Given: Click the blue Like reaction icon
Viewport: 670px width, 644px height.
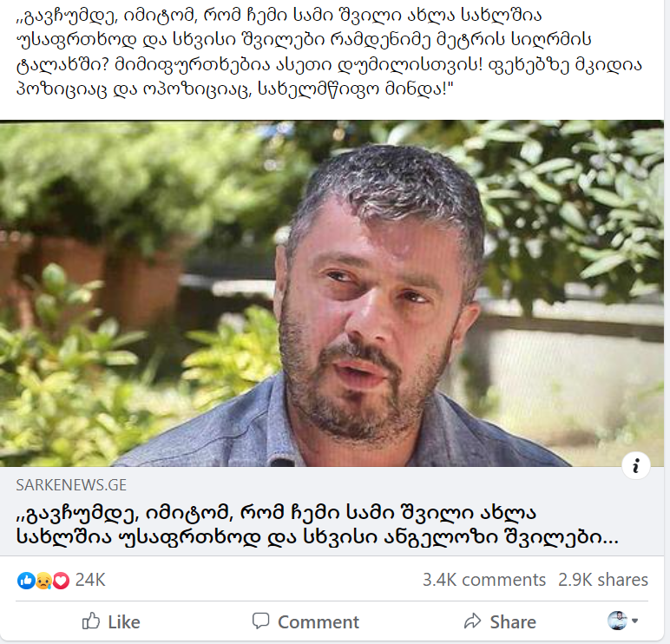Looking at the screenshot, I should 26,581.
